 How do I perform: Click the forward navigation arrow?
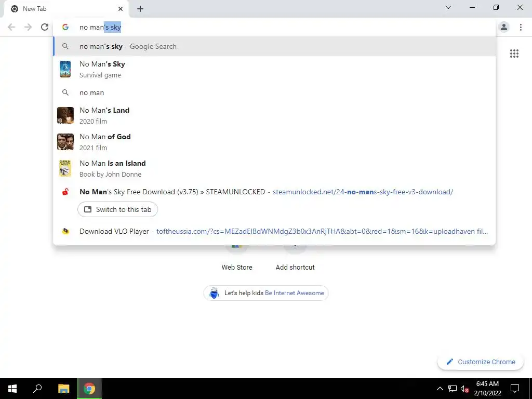(x=28, y=27)
